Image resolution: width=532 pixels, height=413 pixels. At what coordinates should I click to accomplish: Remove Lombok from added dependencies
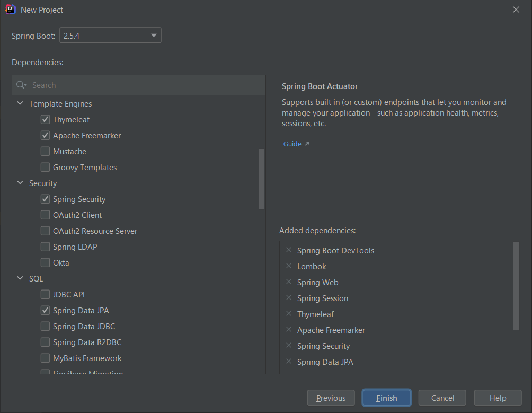tap(289, 266)
